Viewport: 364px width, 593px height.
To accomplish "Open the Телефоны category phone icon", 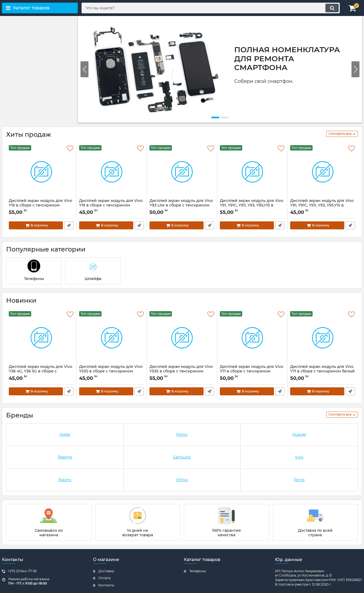I will [34, 266].
